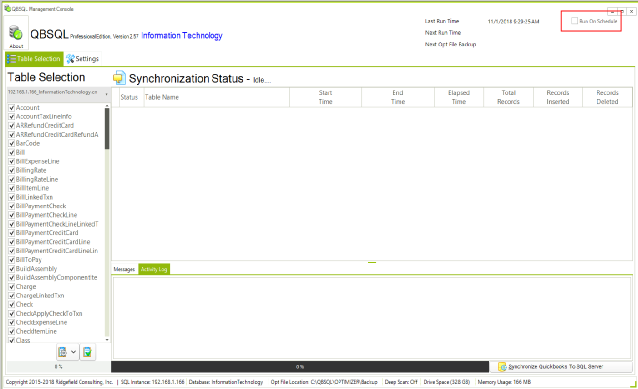Screen dimensions: 638x389
Task: Click the Settings wrench icon
Action: coord(70,59)
